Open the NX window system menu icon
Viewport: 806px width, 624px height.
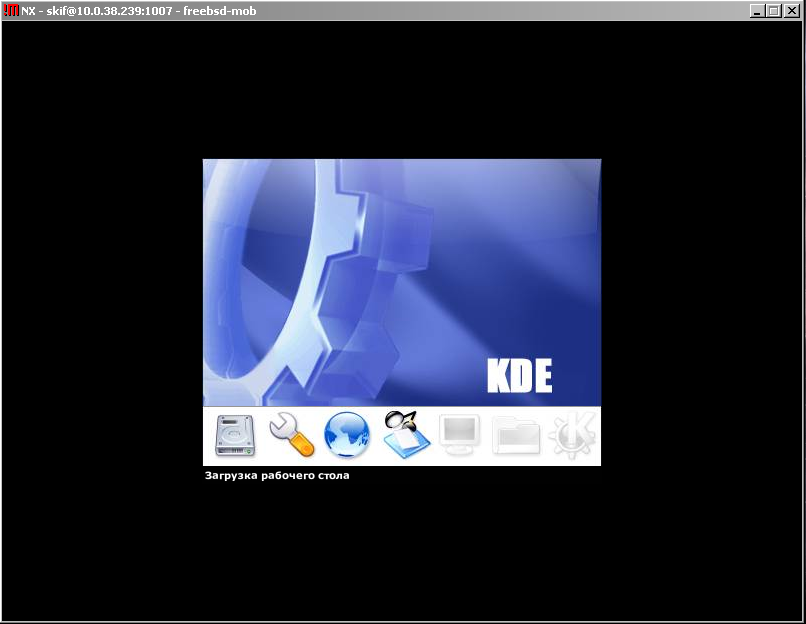pos(11,10)
